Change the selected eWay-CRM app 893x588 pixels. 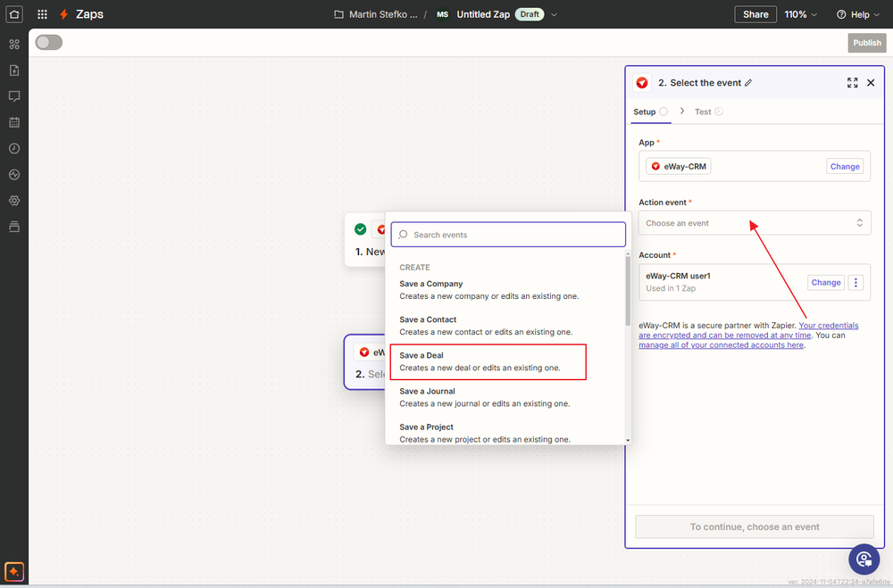[x=845, y=167]
